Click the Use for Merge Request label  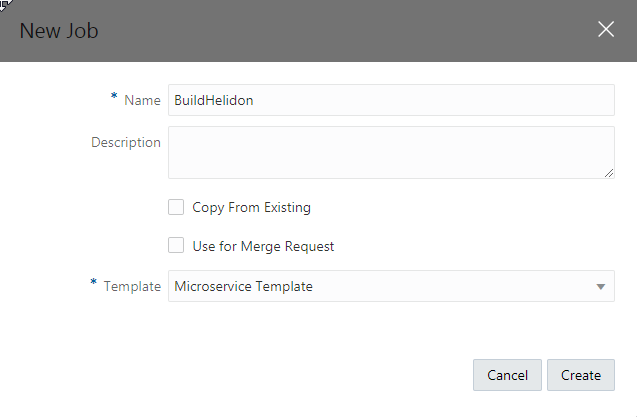point(263,246)
